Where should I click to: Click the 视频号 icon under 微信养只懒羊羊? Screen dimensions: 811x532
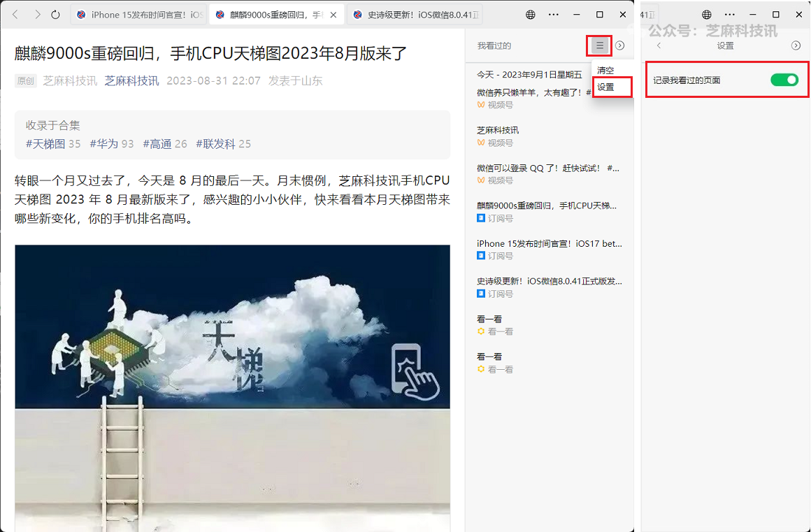point(481,105)
